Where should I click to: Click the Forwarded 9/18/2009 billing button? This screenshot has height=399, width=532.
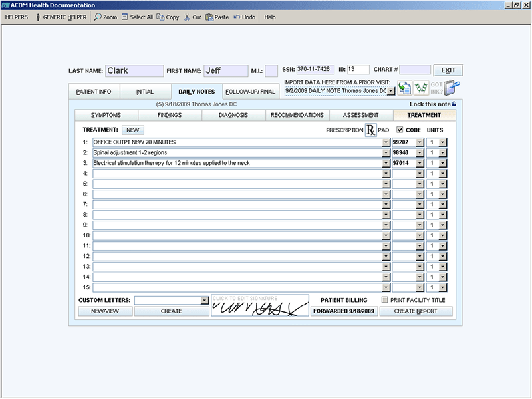point(344,311)
